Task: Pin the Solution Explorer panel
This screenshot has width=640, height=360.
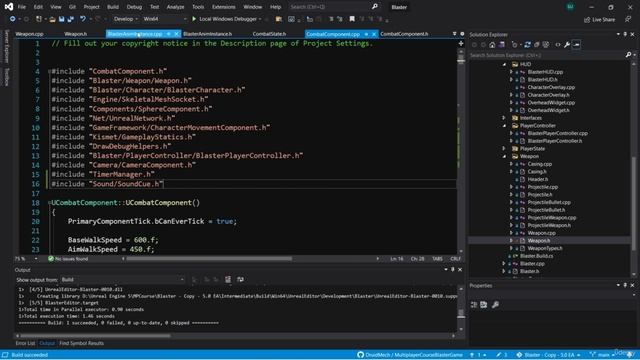Action: point(625,34)
